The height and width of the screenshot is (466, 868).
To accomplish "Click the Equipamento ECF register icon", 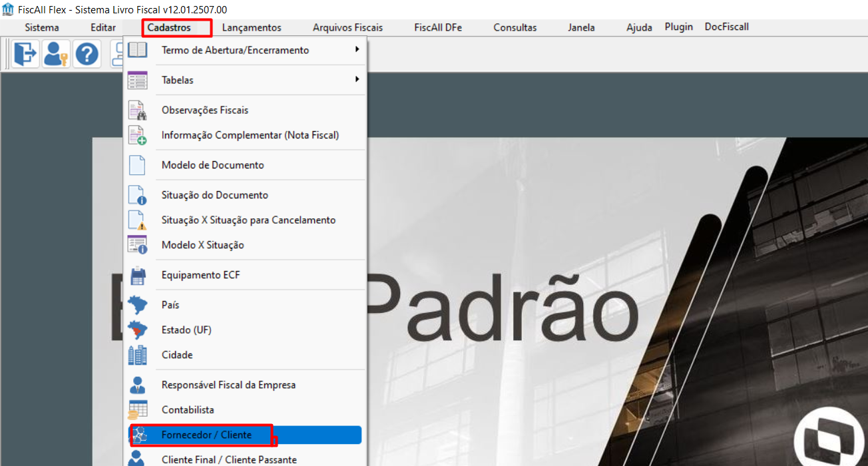I will pos(137,275).
